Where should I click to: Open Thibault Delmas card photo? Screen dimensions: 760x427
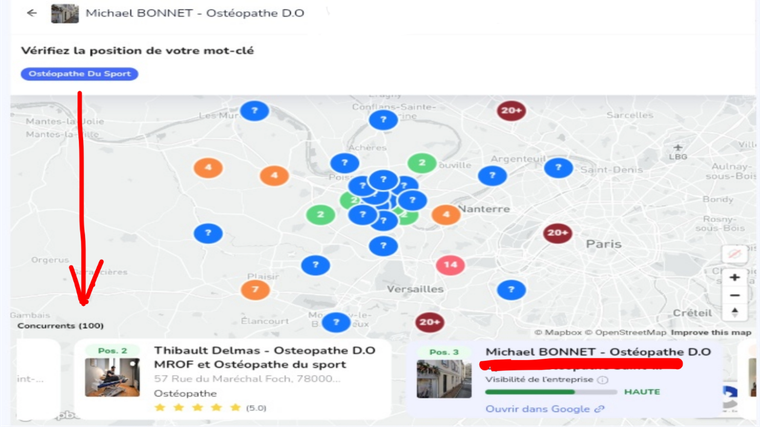112,377
